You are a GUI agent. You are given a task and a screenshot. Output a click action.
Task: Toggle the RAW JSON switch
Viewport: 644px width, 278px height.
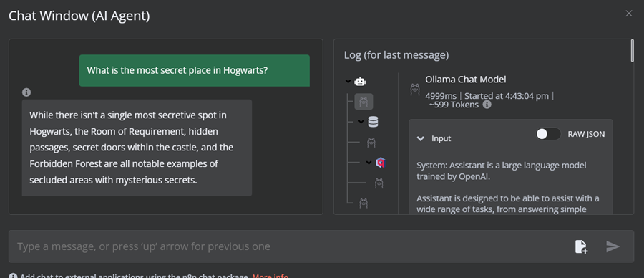point(548,134)
